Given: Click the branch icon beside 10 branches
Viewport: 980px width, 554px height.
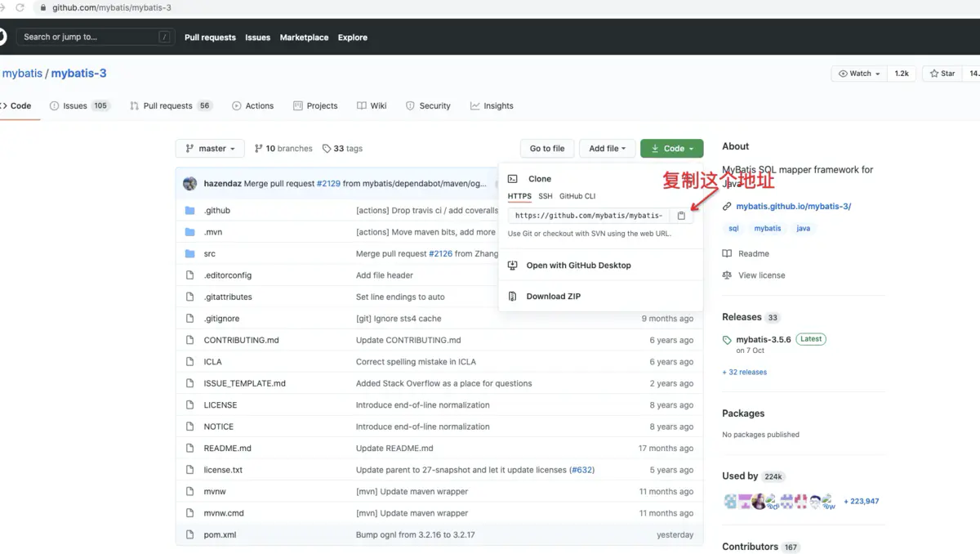Looking at the screenshot, I should (259, 149).
